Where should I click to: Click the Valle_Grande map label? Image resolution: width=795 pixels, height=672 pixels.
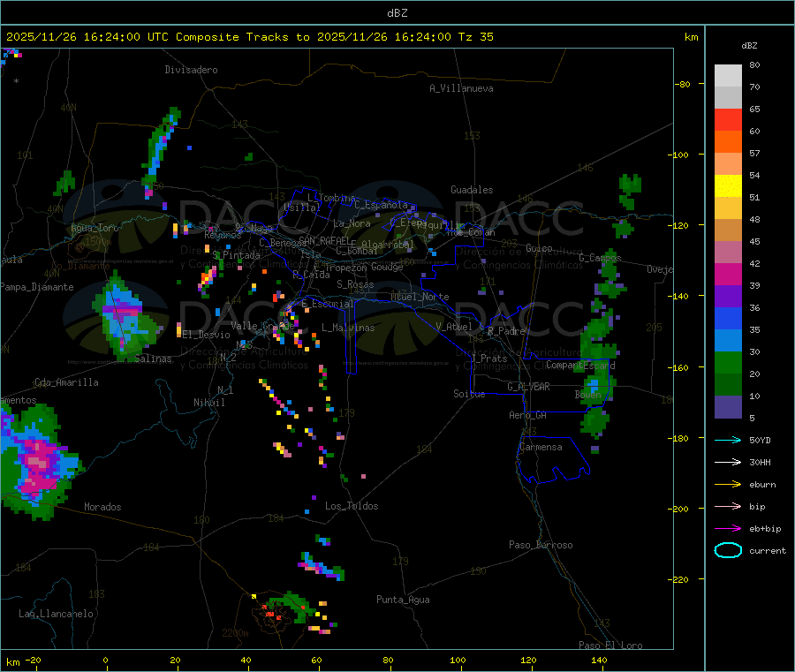(x=262, y=326)
